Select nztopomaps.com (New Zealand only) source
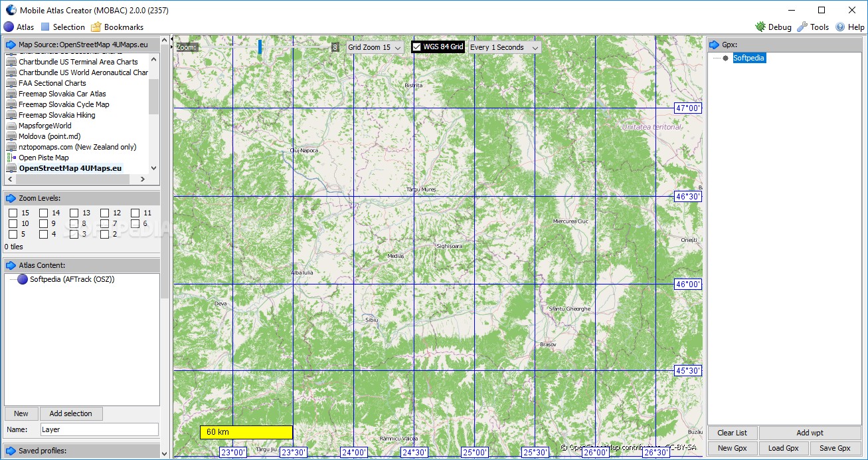This screenshot has width=868, height=460. tap(78, 147)
